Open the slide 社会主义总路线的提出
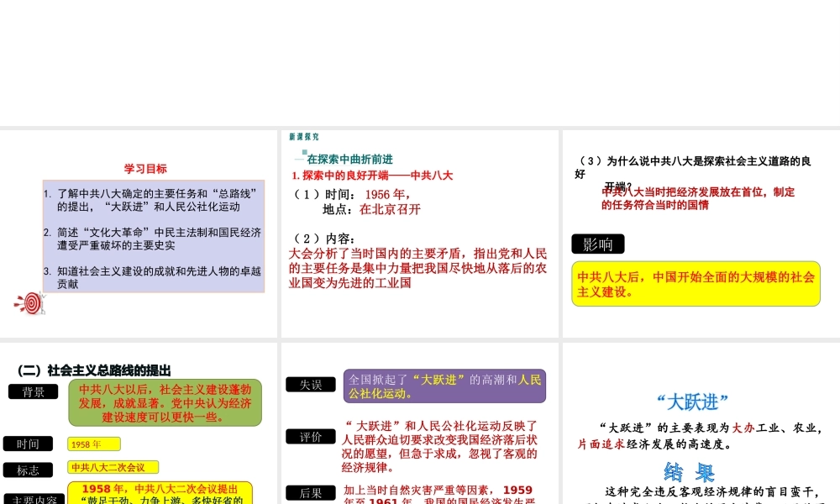 [139, 423]
